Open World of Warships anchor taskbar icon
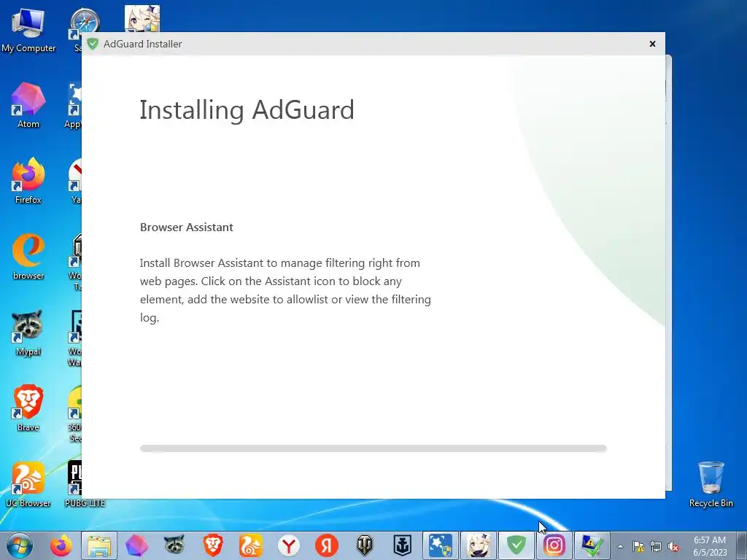747x560 pixels. pyautogui.click(x=402, y=545)
